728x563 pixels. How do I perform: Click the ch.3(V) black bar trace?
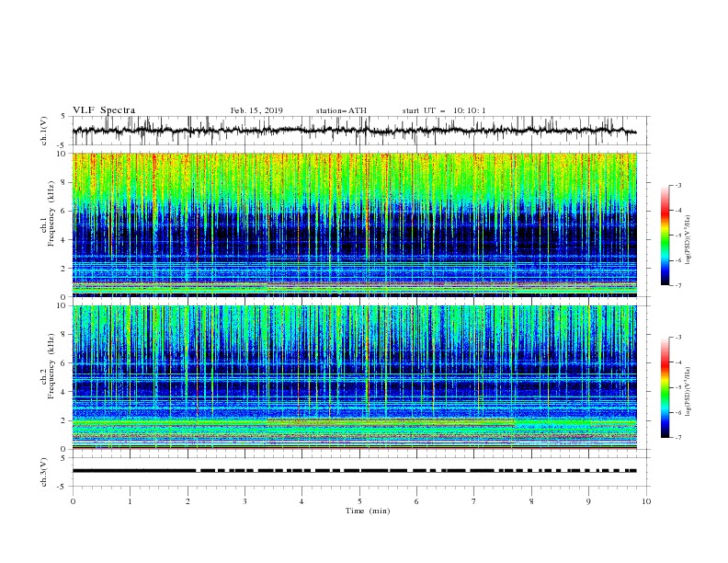pyautogui.click(x=354, y=471)
